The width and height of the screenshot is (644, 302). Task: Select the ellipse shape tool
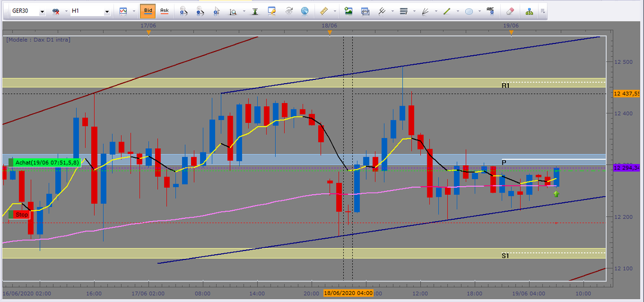click(469, 11)
